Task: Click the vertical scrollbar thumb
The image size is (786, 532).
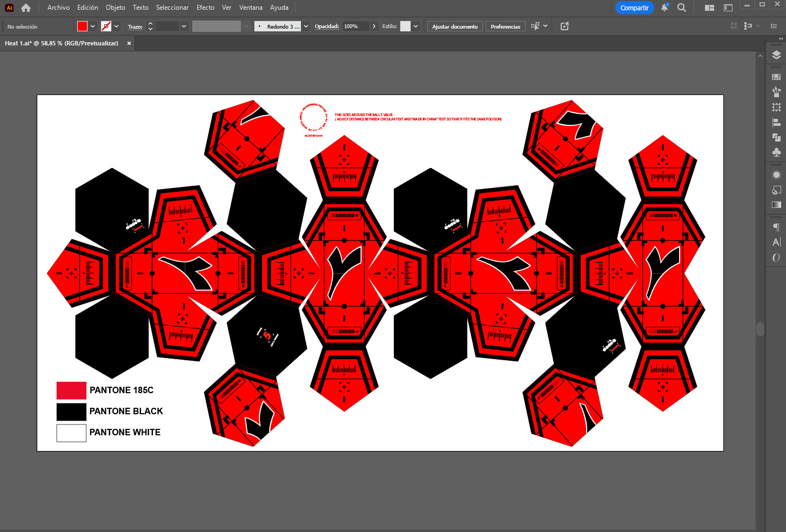Action: coord(760,329)
